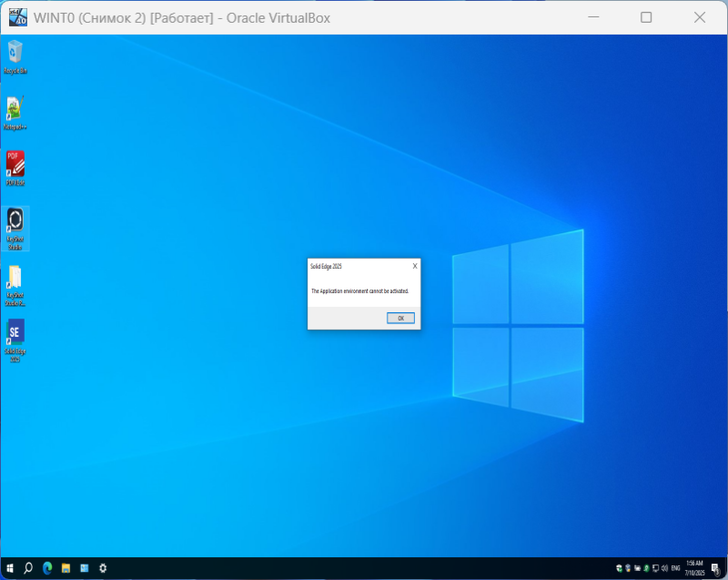Open the Action Center notifications icon

715,568
